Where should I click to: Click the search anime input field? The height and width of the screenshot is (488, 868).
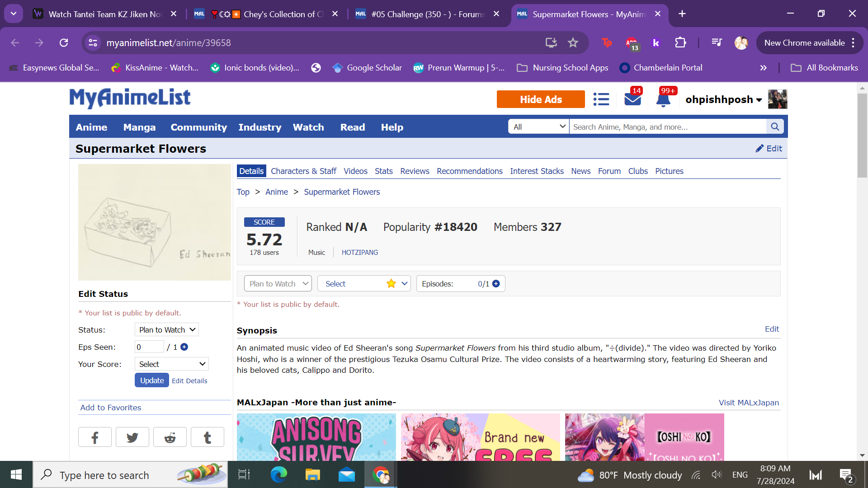(x=668, y=127)
